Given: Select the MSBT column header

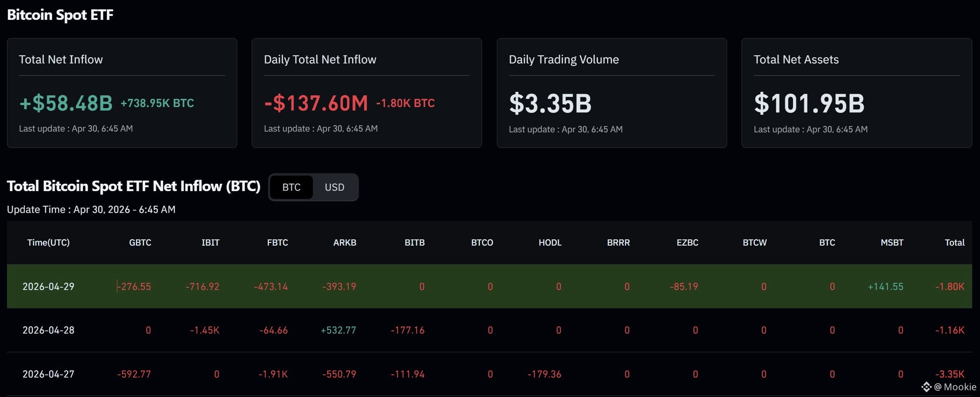Looking at the screenshot, I should pyautogui.click(x=892, y=242).
